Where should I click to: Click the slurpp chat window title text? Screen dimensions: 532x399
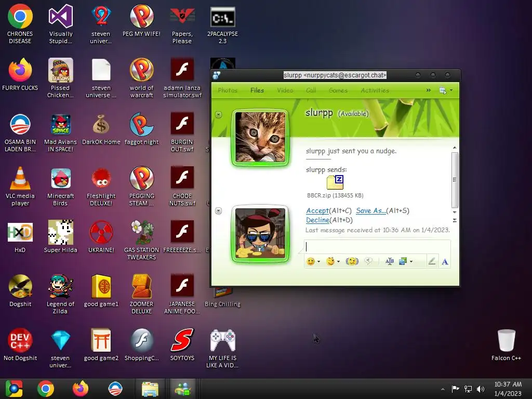[x=335, y=75]
